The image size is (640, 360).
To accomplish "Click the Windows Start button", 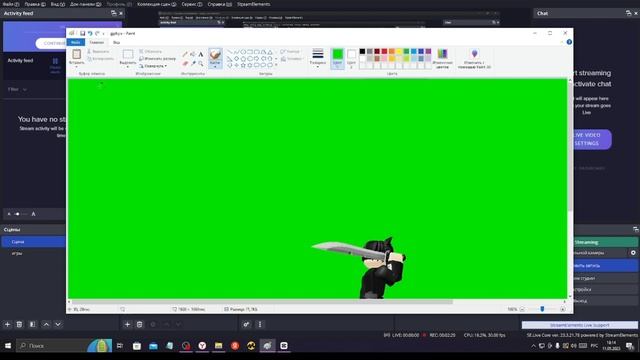I will pyautogui.click(x=8, y=346).
